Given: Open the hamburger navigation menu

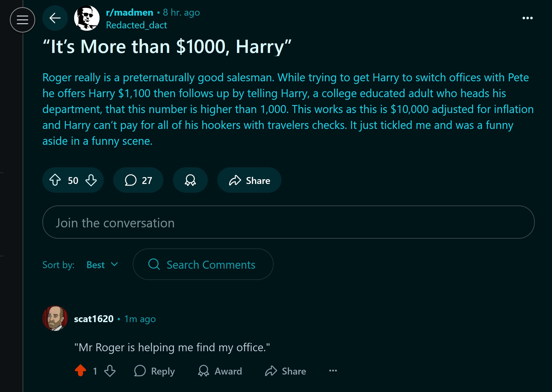Looking at the screenshot, I should point(23,20).
